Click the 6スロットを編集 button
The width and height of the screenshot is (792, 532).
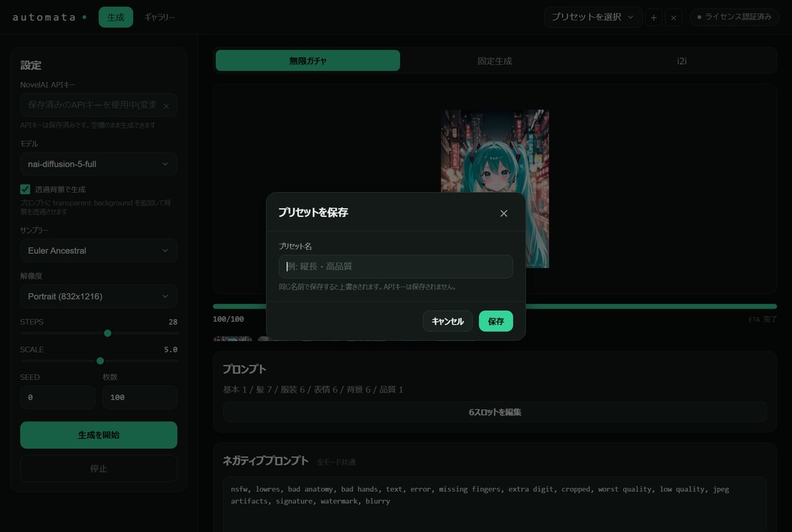click(494, 412)
